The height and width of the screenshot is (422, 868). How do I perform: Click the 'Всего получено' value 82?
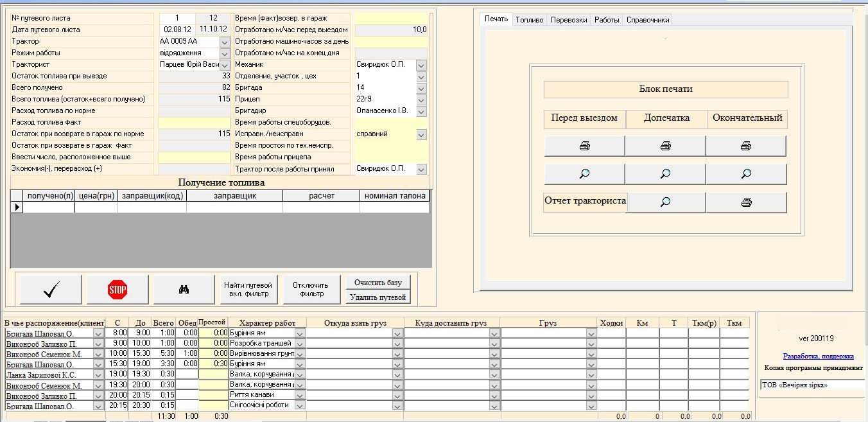[x=194, y=87]
